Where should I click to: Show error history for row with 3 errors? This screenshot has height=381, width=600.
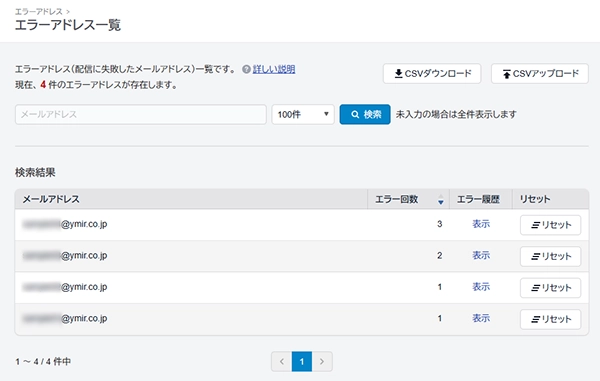pos(481,224)
